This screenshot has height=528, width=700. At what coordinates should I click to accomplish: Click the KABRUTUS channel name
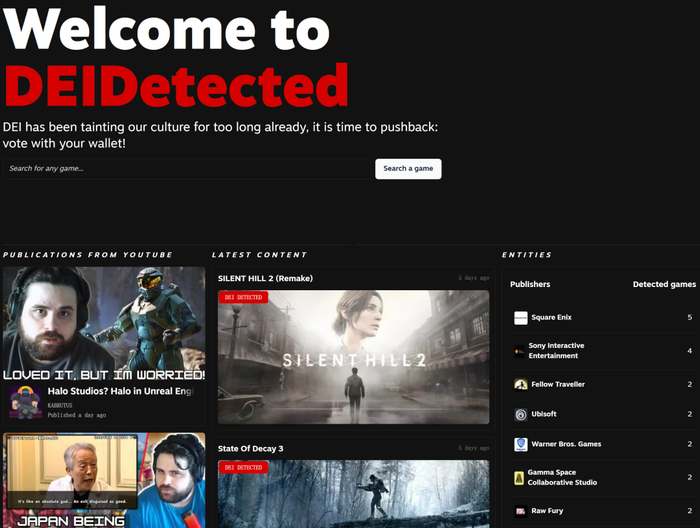pyautogui.click(x=60, y=405)
